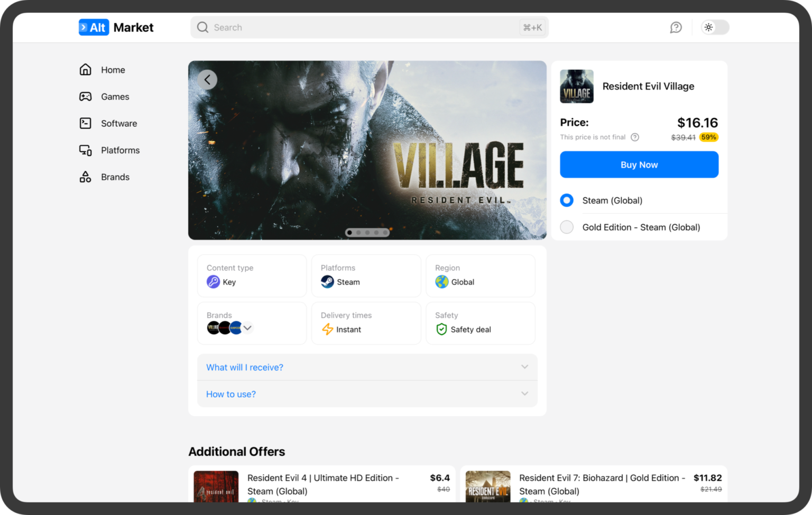Click the Steam platform icon

point(327,282)
